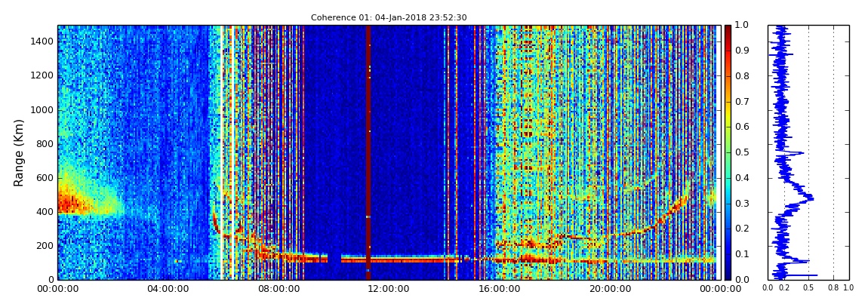This screenshot has height=307, width=868.
Task: Click the side plot 0.8 x-axis label
Action: tap(833, 288)
